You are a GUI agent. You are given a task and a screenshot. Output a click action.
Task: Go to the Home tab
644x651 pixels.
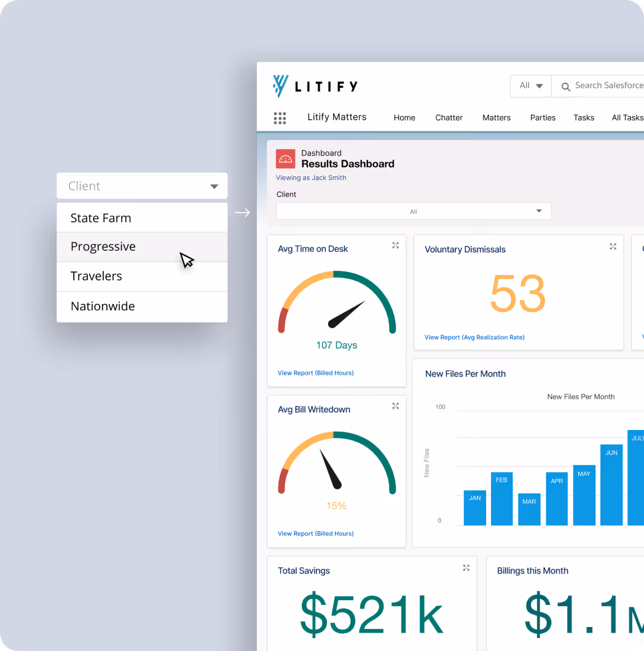click(x=404, y=117)
